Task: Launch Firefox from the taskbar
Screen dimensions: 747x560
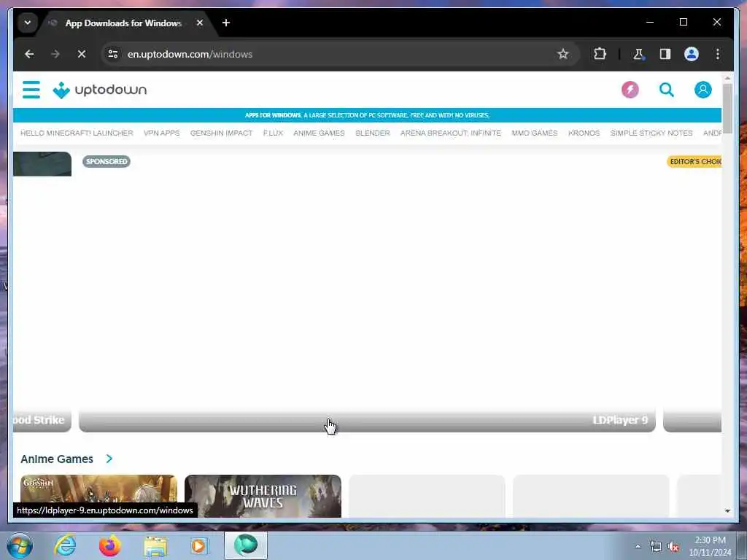Action: [109, 545]
